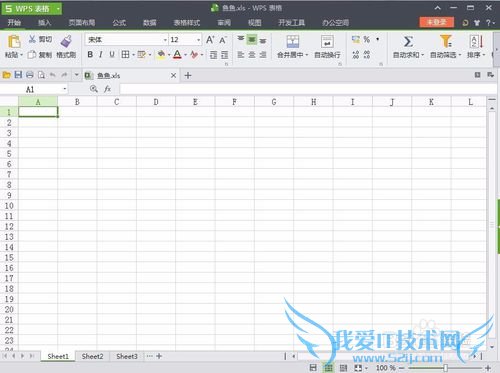The width and height of the screenshot is (500, 373).
Task: Switch to the Sheet2 tab
Action: click(x=92, y=356)
